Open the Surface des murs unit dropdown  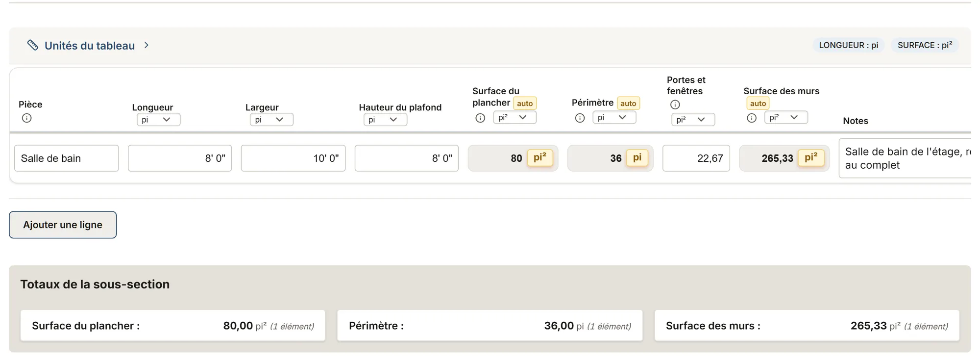[x=786, y=117]
